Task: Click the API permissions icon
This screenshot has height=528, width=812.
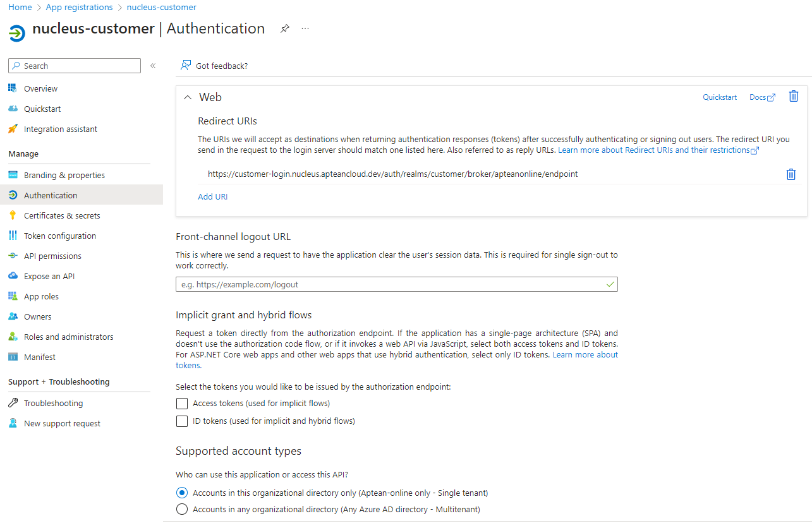Action: pos(13,256)
